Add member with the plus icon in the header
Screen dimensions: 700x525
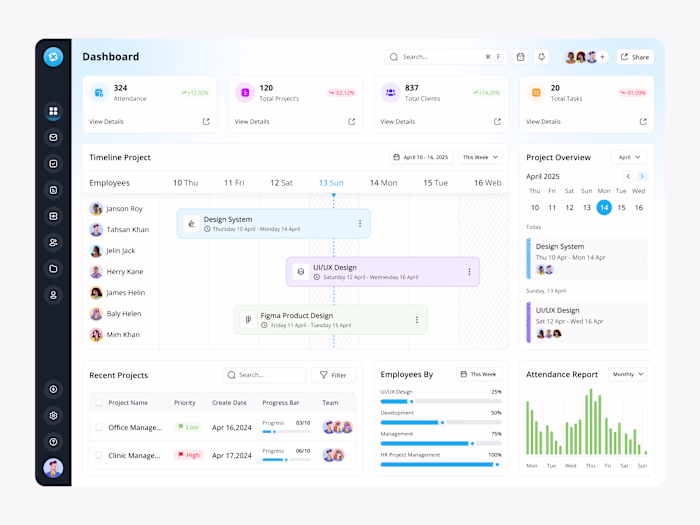coord(602,57)
